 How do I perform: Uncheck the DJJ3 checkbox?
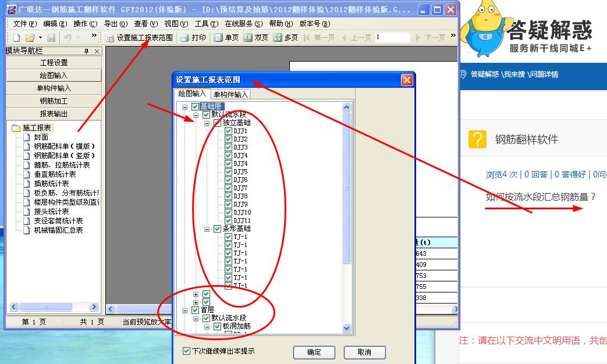click(x=228, y=147)
